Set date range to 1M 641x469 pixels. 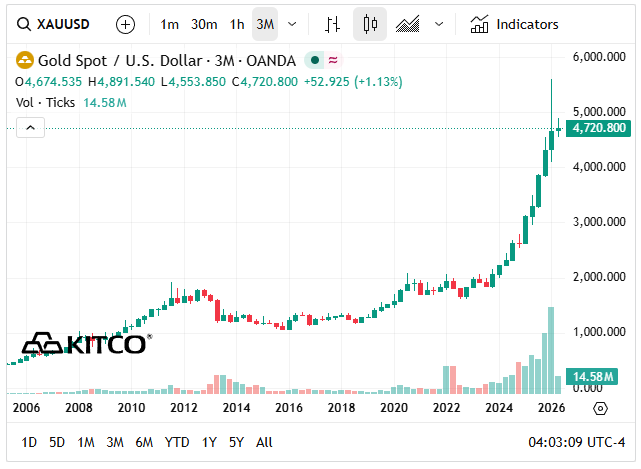coord(86,442)
